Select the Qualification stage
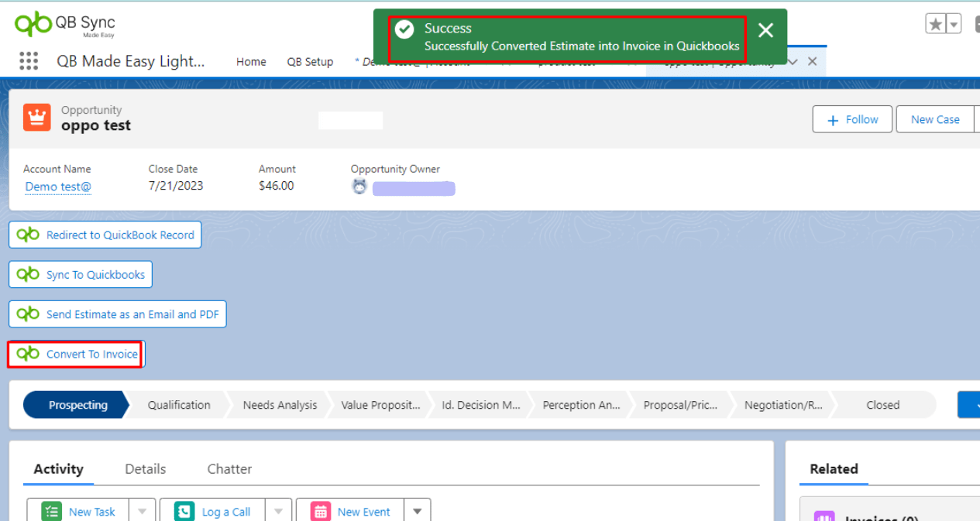This screenshot has width=980, height=521. 179,405
